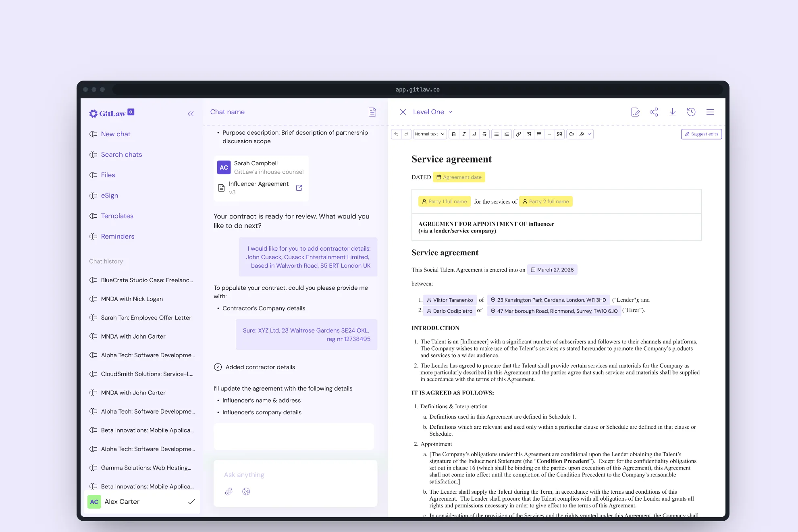The height and width of the screenshot is (532, 798).
Task: Download the document
Action: 673,112
